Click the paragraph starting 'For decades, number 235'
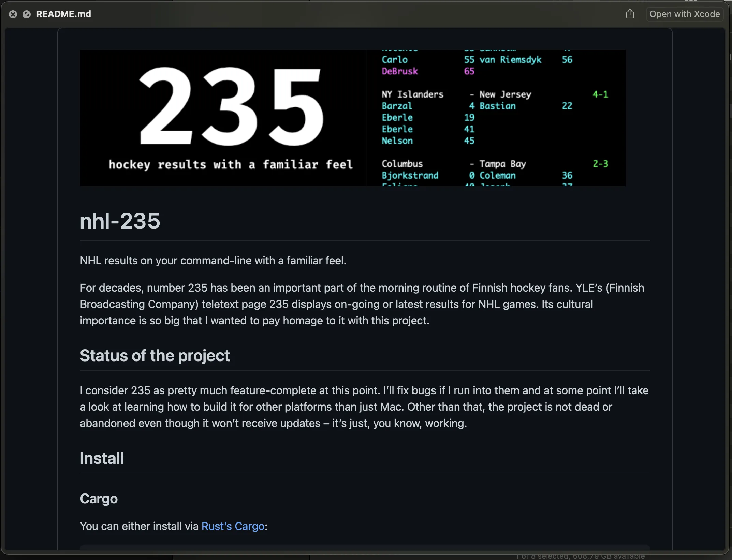 pyautogui.click(x=362, y=304)
